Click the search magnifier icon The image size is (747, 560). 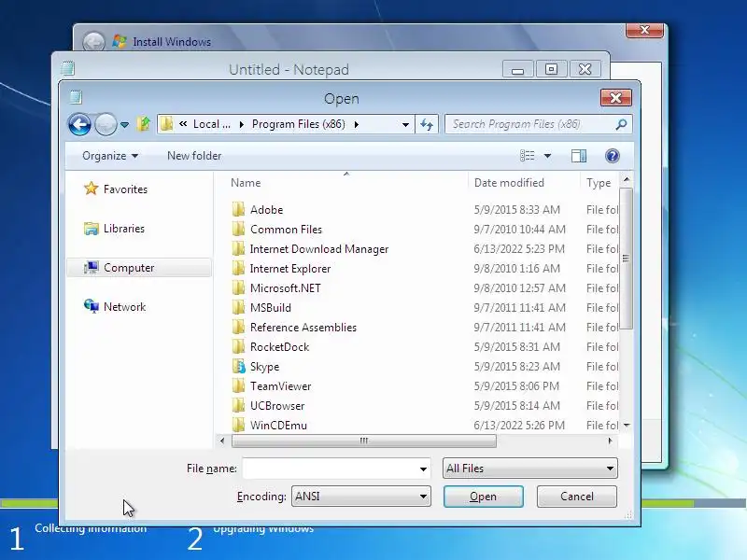pyautogui.click(x=621, y=124)
